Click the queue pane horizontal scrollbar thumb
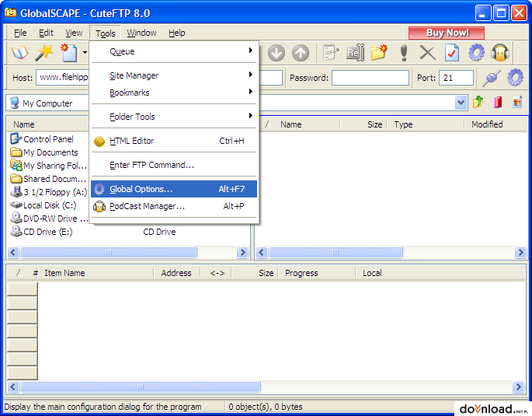The image size is (532, 416). (x=141, y=386)
